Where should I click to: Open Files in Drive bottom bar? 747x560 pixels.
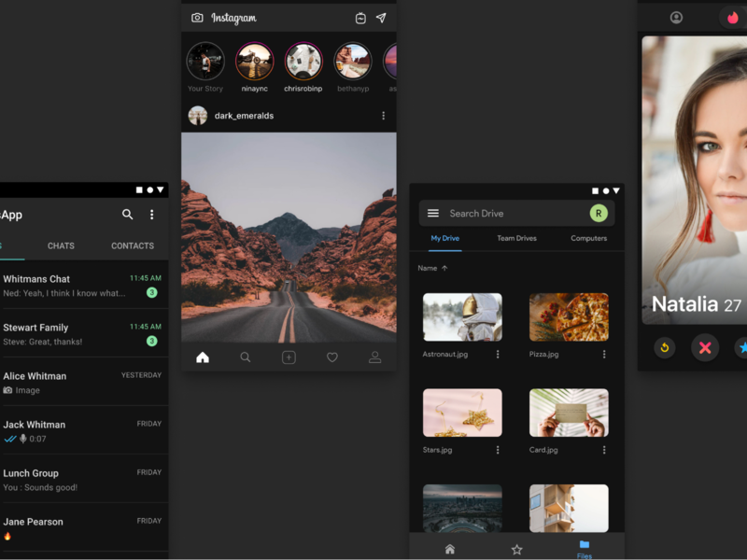point(585,549)
